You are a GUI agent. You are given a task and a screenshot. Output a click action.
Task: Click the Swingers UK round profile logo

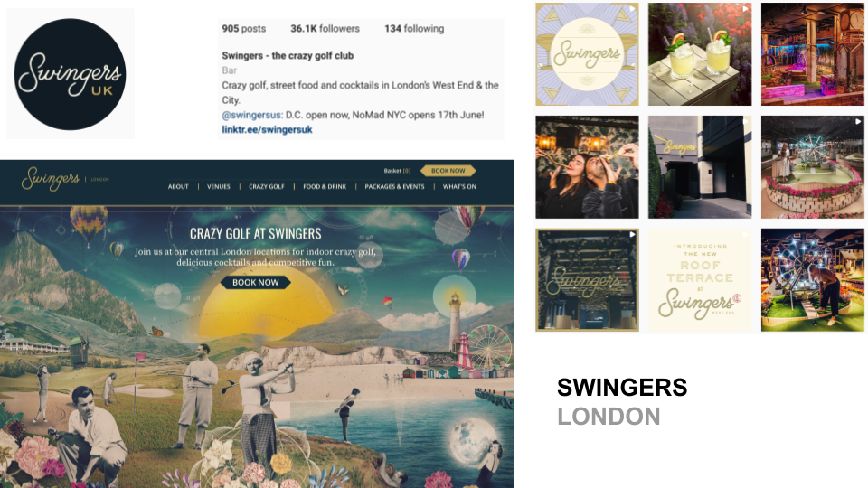tap(70, 74)
